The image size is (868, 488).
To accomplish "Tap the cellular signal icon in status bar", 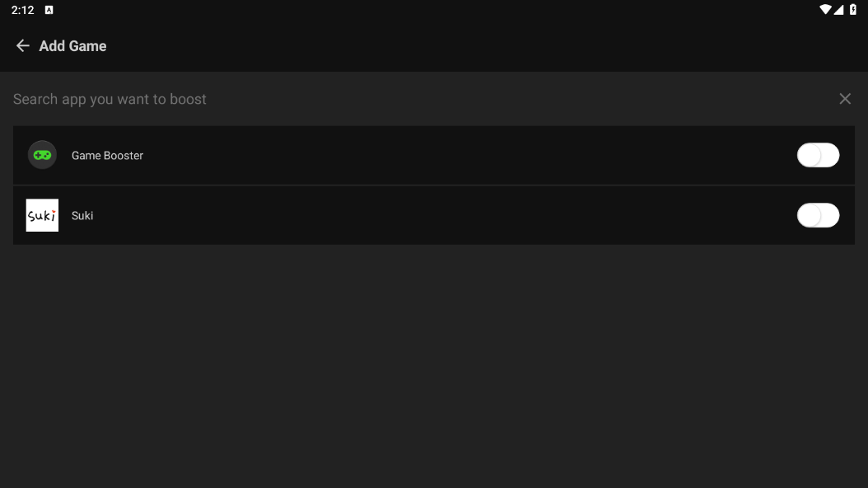I will tap(839, 10).
